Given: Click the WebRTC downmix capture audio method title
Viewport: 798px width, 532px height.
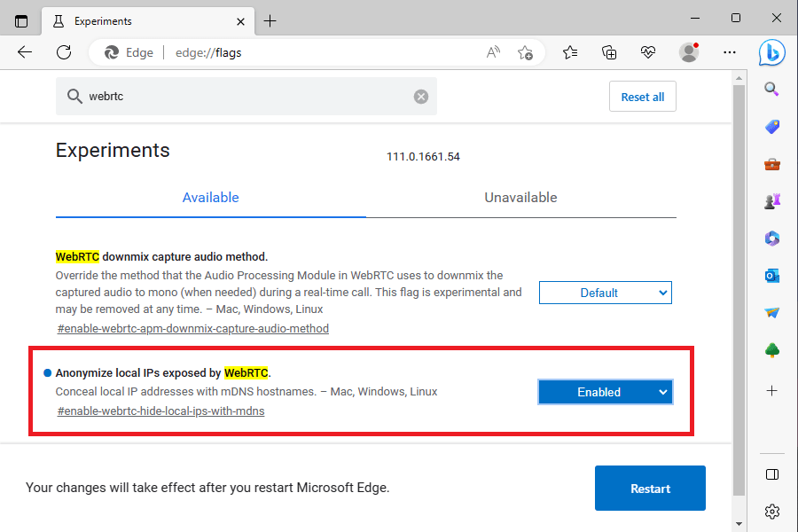Looking at the screenshot, I should pos(161,256).
